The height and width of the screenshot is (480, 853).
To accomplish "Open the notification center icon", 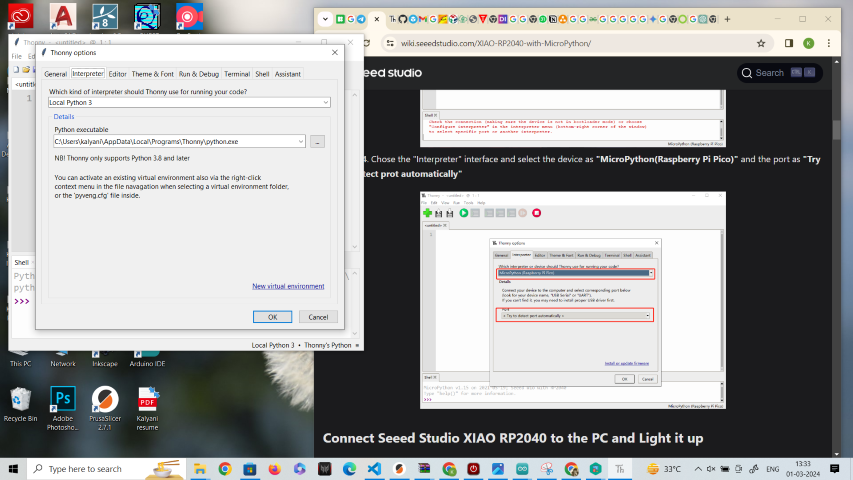I will point(835,469).
